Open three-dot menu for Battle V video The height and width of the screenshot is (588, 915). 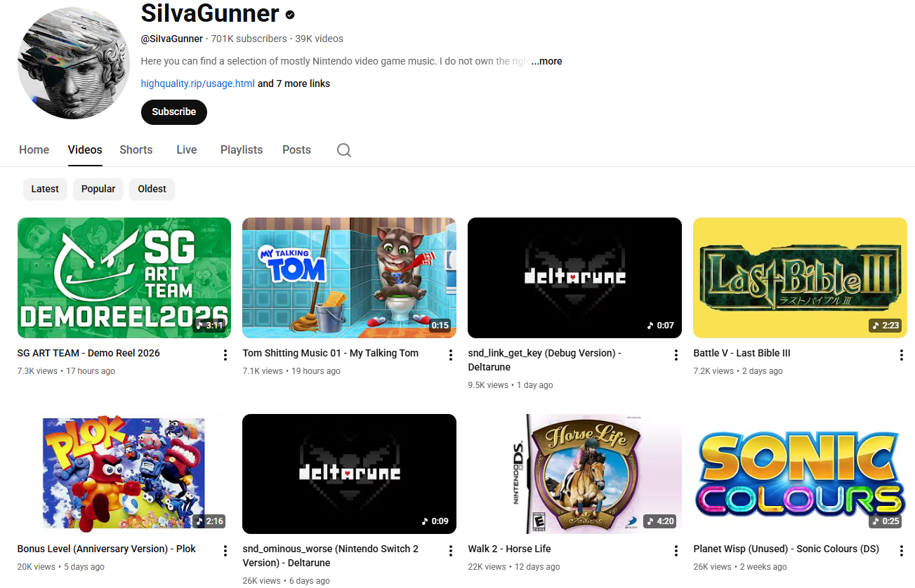tap(902, 355)
